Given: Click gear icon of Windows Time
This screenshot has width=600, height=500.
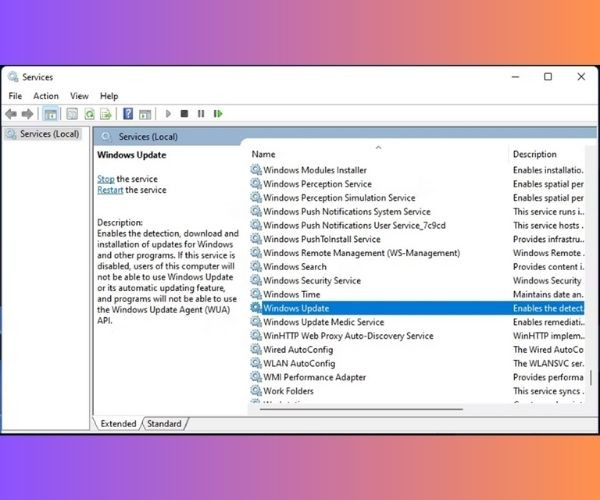Looking at the screenshot, I should 256,294.
